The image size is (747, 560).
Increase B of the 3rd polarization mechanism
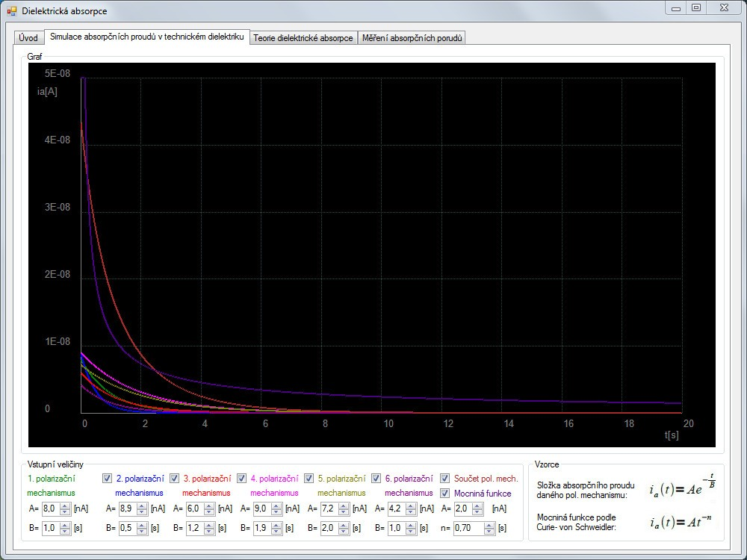pos(209,525)
